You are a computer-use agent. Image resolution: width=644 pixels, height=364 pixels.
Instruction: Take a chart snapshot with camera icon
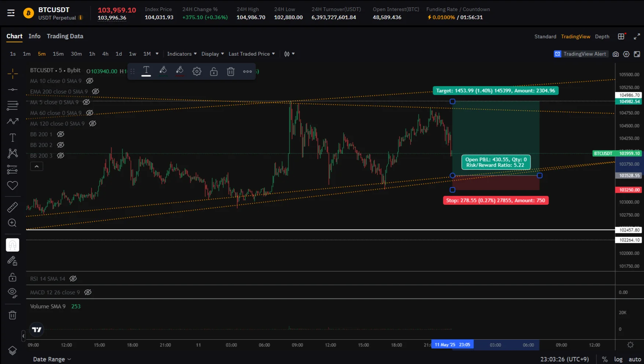616,54
